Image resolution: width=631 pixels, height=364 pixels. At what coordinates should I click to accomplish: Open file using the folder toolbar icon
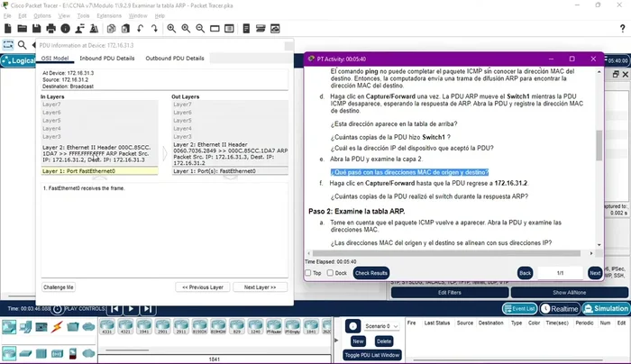point(23,29)
